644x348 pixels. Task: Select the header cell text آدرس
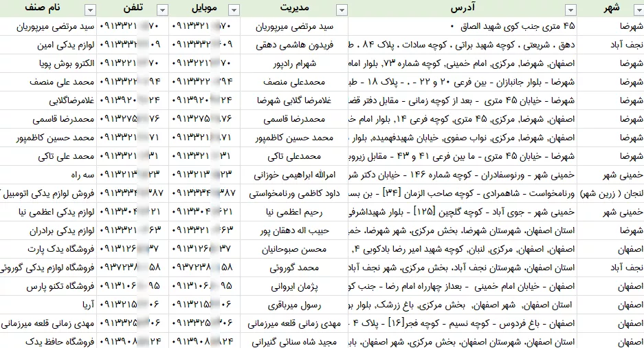(463, 8)
